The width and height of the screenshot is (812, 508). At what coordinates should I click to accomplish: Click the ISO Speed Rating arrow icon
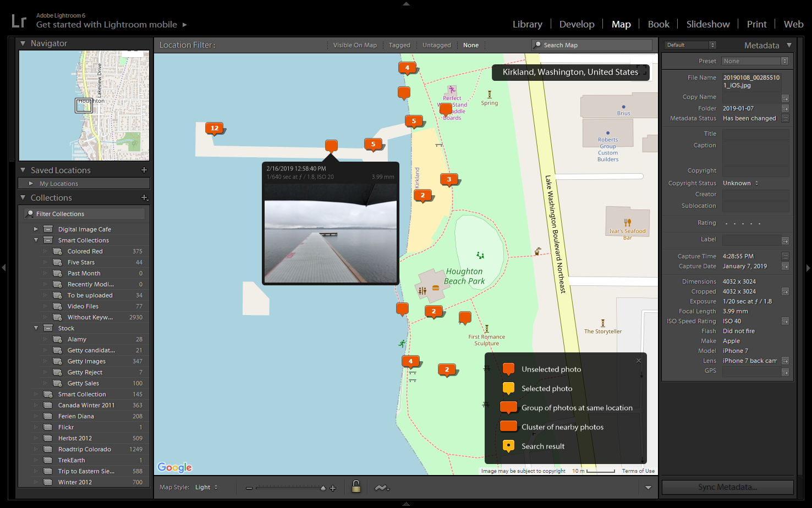pos(785,321)
